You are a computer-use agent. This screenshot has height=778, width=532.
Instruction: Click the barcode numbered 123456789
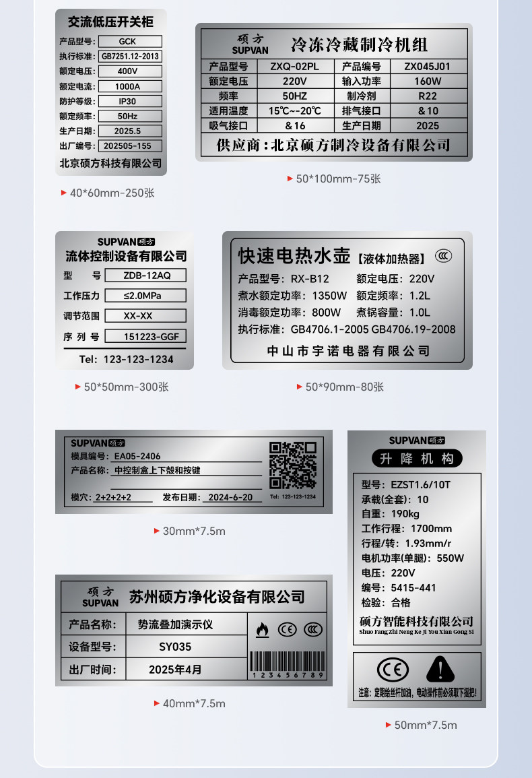tap(288, 665)
